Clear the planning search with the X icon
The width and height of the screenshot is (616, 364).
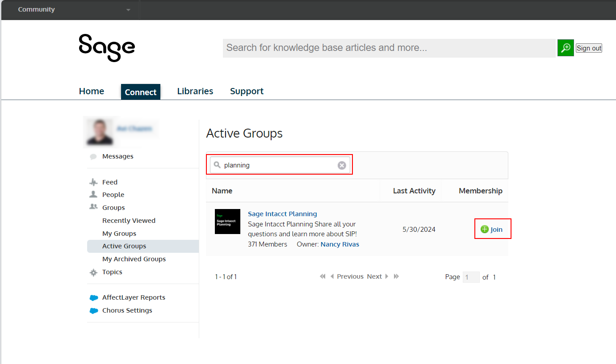[x=342, y=166]
